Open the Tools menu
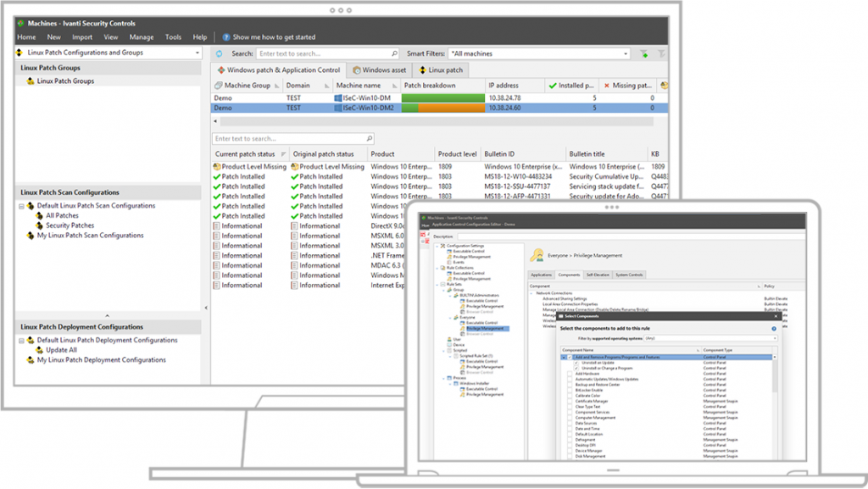 [x=173, y=37]
